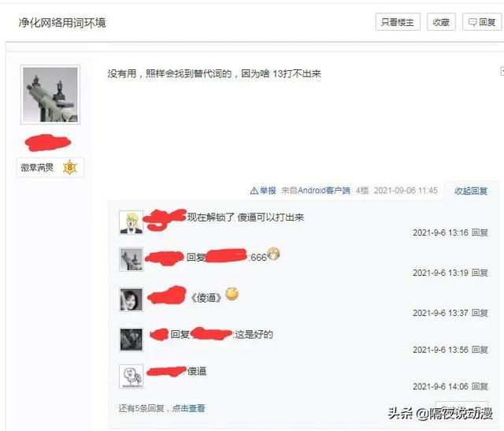Collapse replies with 收起回复
Image resolution: width=504 pixels, height=431 pixels.
point(471,191)
